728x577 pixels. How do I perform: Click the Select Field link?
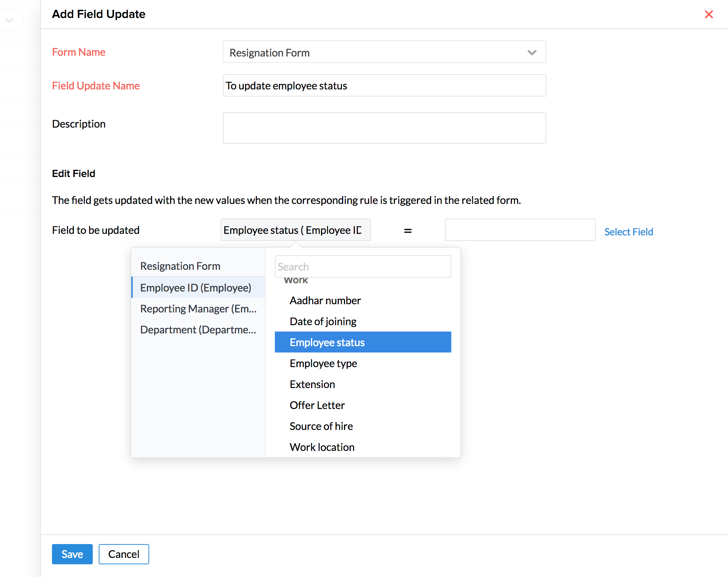629,232
